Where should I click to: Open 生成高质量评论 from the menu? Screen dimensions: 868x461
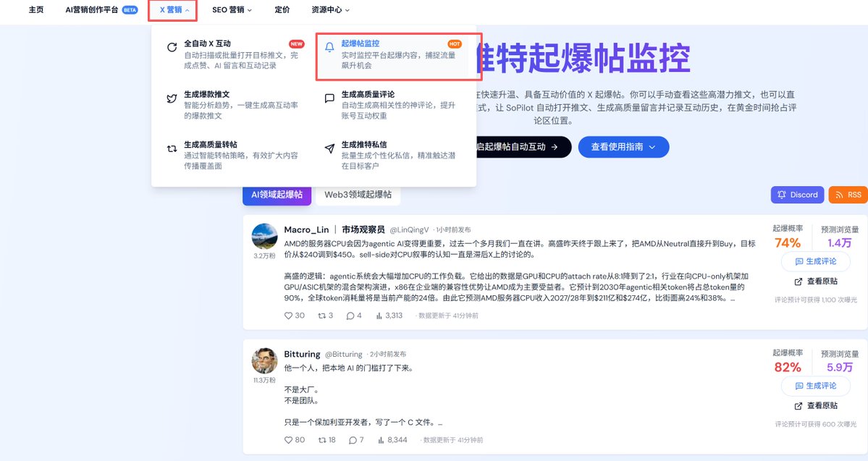click(x=393, y=105)
